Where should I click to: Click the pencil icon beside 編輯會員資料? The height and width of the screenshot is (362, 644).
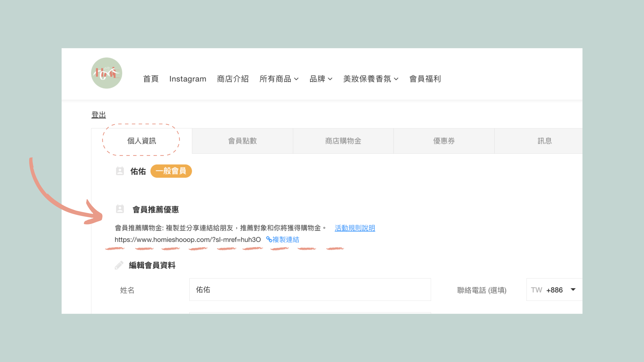(x=119, y=265)
